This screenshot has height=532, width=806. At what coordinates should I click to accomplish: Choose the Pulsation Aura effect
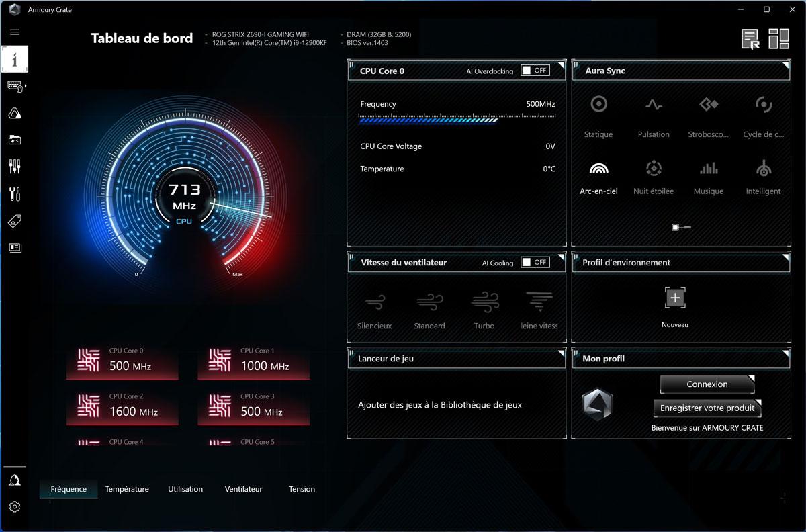point(654,116)
